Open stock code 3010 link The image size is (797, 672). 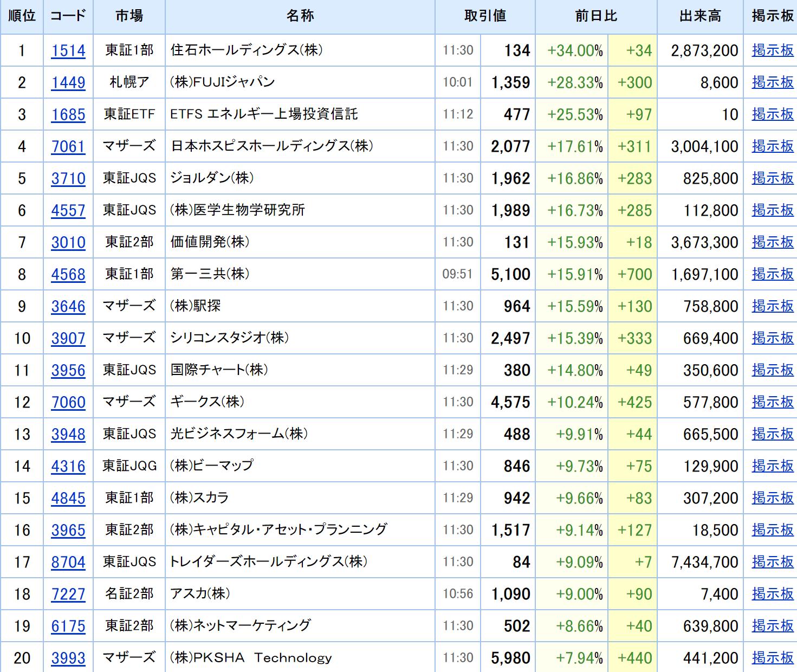point(68,242)
